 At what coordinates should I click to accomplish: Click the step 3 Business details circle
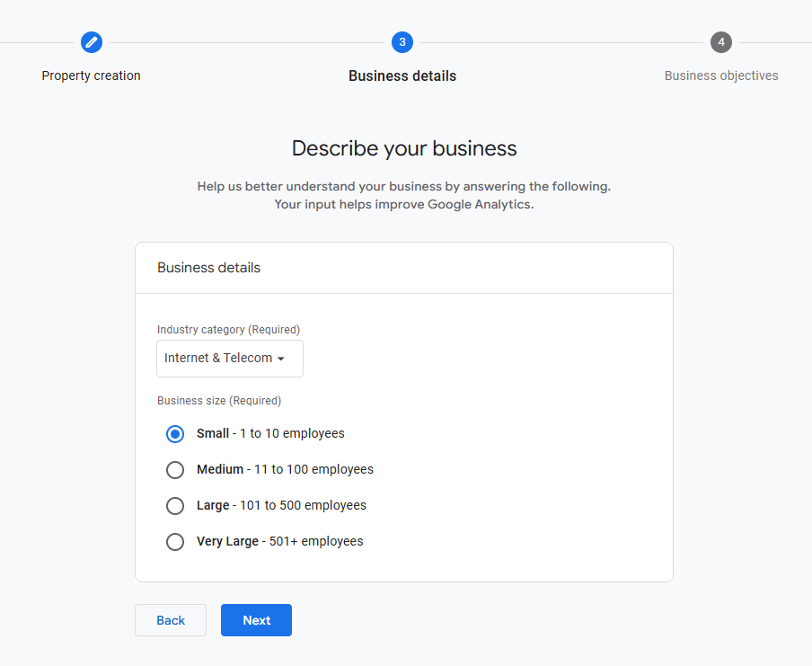tap(402, 42)
